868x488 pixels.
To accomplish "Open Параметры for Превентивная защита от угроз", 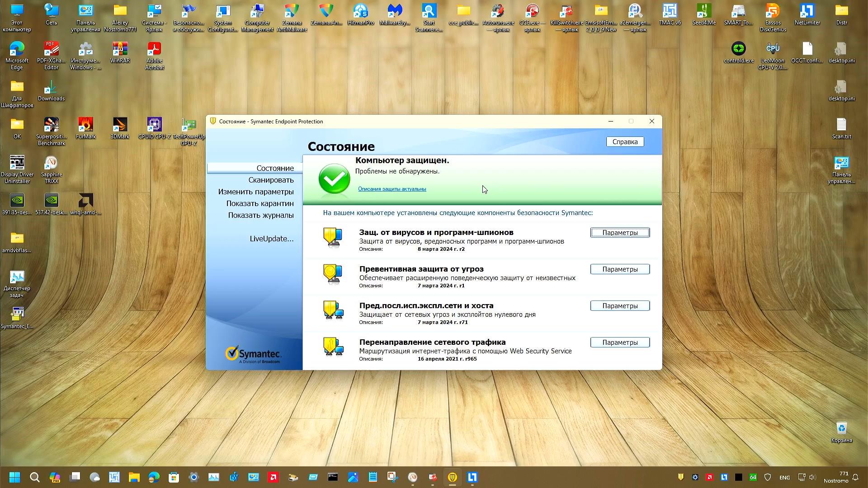I will tap(620, 269).
